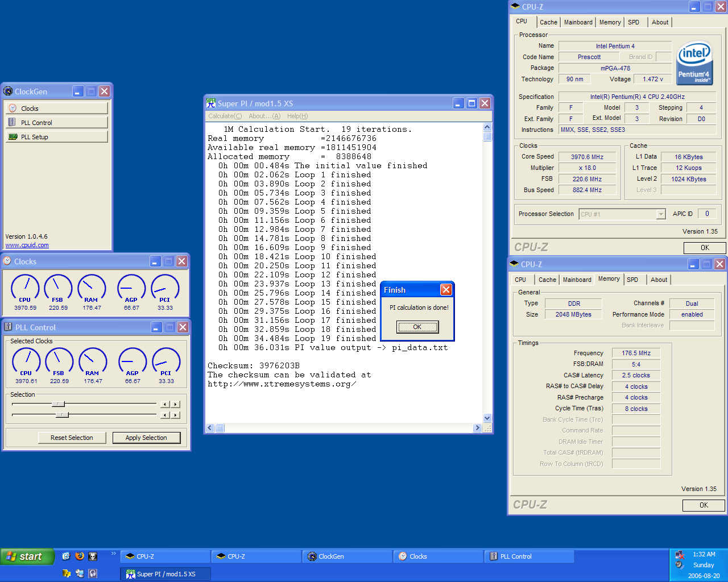Click the lower Selection slider thumb

tap(62, 415)
